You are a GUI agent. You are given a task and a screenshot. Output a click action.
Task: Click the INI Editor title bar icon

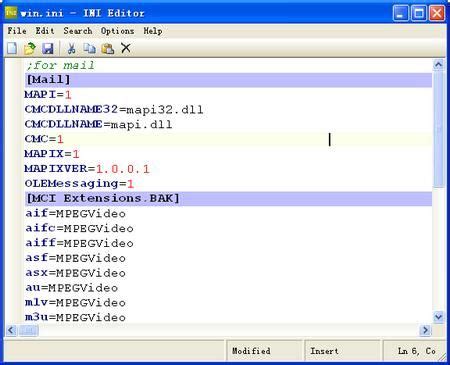coord(11,13)
